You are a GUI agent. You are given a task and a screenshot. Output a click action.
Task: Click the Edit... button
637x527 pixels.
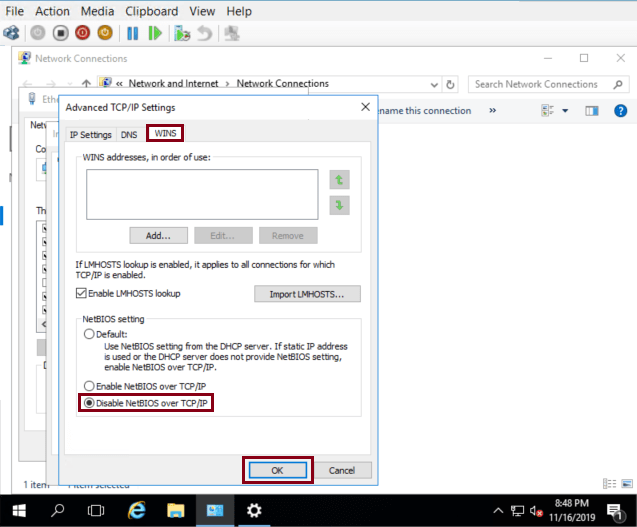tap(223, 236)
